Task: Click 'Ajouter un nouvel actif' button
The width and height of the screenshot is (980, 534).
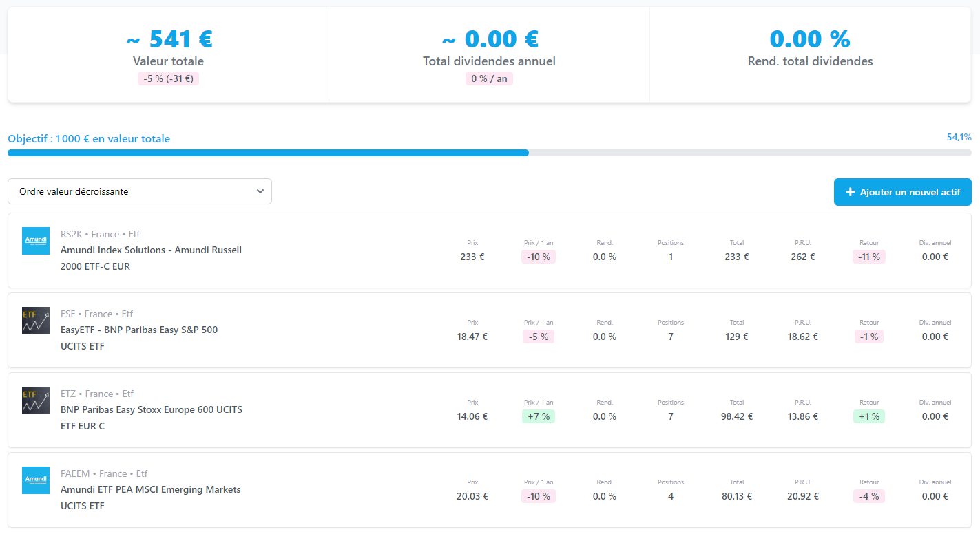Action: click(902, 192)
